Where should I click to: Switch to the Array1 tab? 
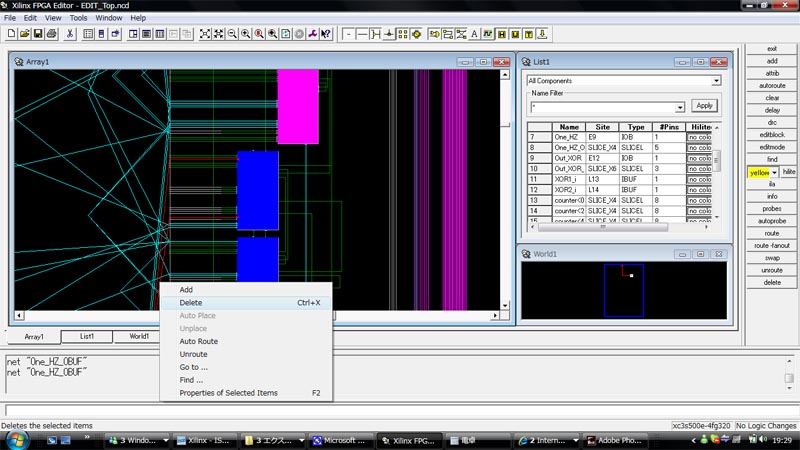[x=34, y=337]
